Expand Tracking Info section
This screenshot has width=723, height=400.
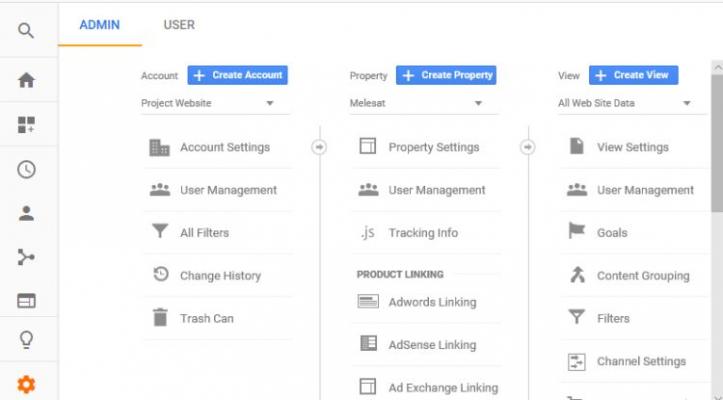(x=423, y=233)
